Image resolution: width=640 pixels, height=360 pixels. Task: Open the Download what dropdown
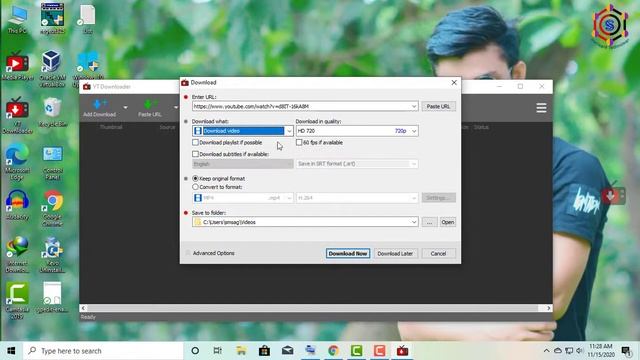click(242, 131)
